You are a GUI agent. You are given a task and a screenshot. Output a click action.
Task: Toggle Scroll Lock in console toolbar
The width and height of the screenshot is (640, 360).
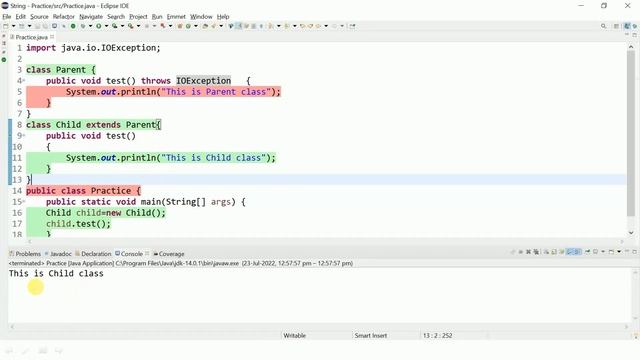554,252
